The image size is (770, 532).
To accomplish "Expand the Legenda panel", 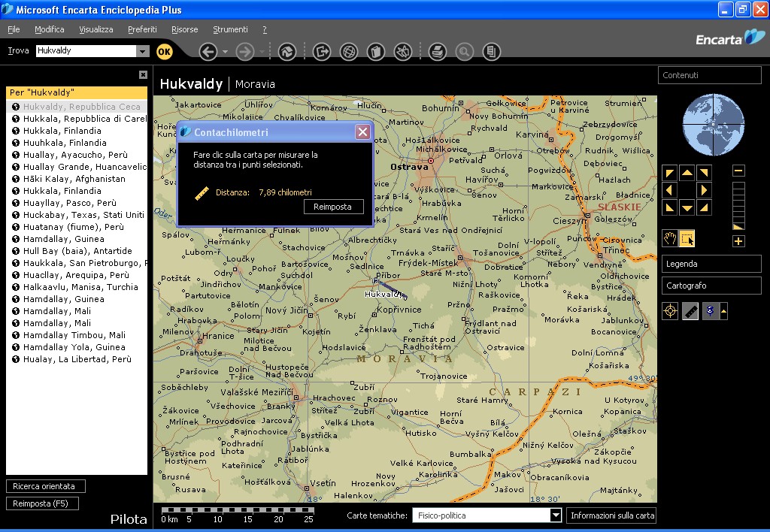I will click(x=711, y=264).
